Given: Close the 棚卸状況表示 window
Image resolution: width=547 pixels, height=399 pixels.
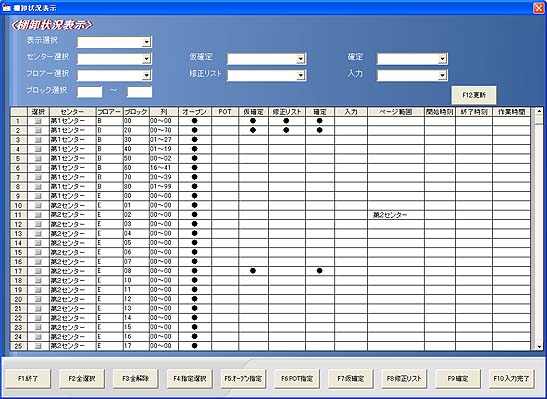Looking at the screenshot, I should pyautogui.click(x=539, y=8).
